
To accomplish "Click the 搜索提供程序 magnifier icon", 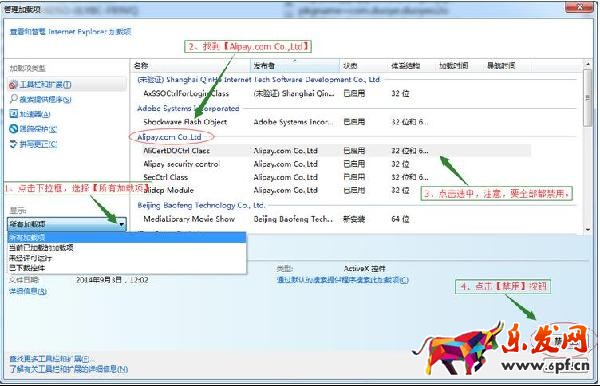I will 14,99.
